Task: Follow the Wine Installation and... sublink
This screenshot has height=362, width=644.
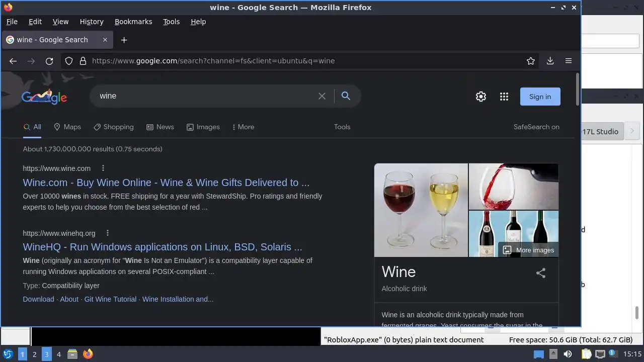Action: click(x=178, y=299)
